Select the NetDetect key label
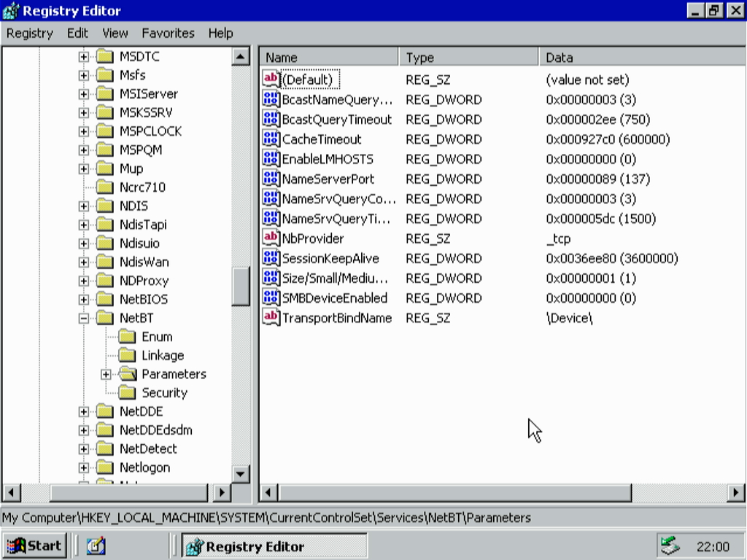The image size is (747, 560). coord(148,448)
